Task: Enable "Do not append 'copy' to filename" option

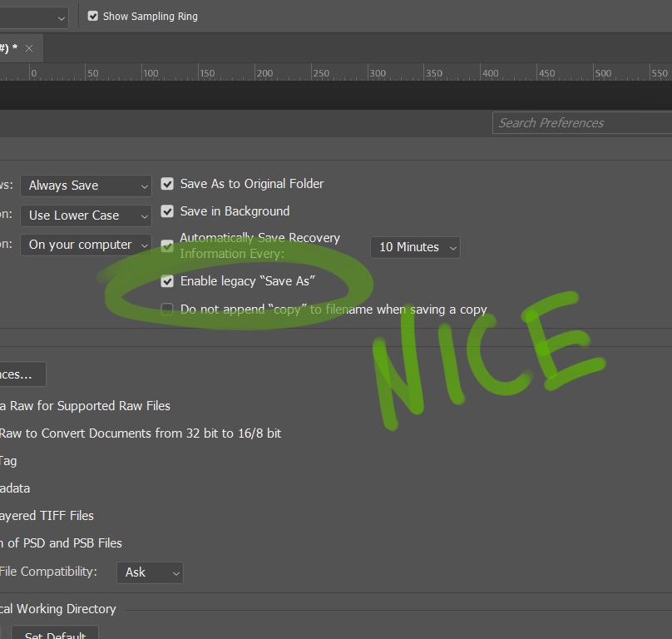Action: click(x=167, y=309)
